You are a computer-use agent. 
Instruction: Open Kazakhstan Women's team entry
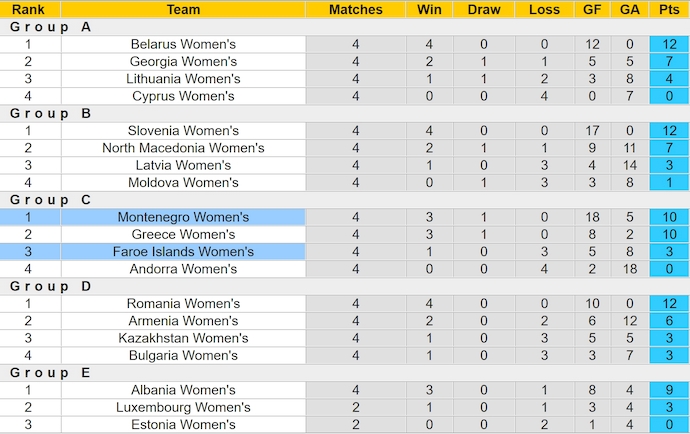(x=183, y=338)
